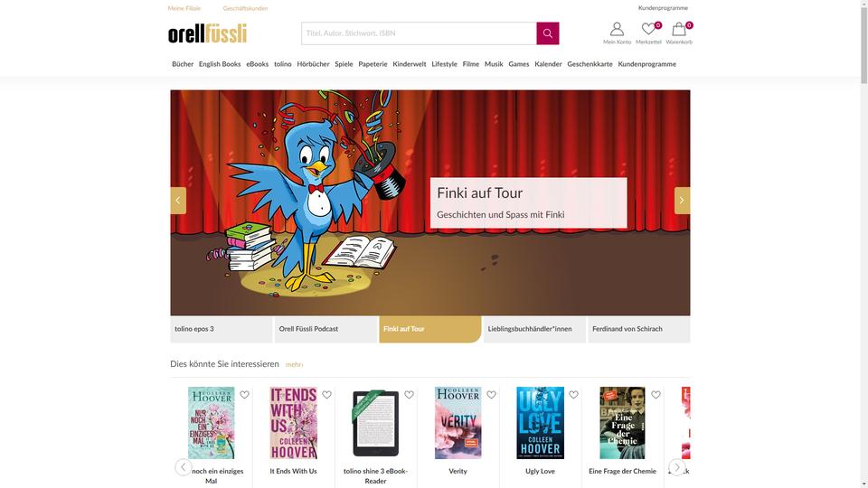868x488 pixels.
Task: Move book carousel forward with round right arrow
Action: (677, 467)
